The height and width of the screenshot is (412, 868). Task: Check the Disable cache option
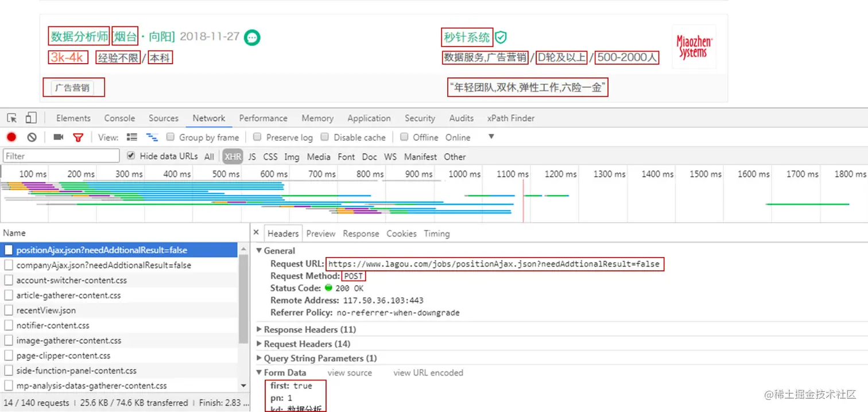(x=324, y=137)
